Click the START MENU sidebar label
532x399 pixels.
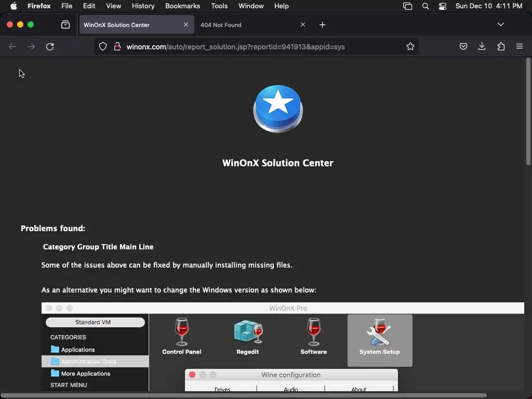pyautogui.click(x=69, y=385)
